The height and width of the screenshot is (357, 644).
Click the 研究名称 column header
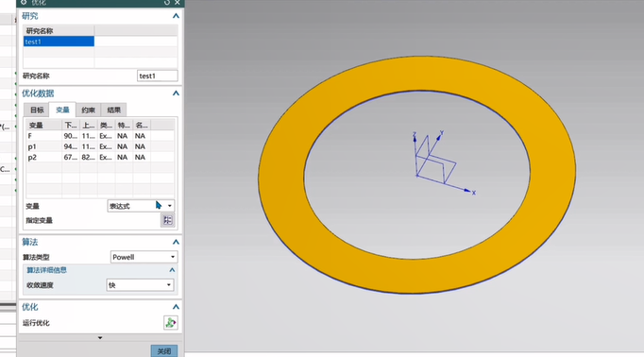click(59, 31)
